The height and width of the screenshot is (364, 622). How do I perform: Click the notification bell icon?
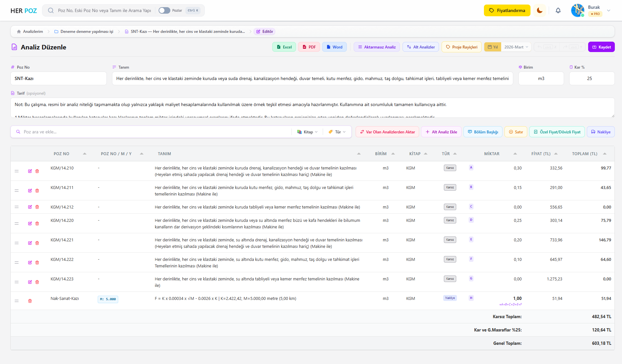point(558,10)
